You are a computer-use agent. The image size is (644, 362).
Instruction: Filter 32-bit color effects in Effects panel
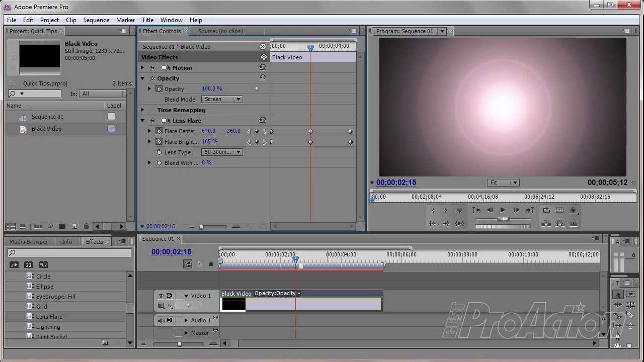pos(29,264)
